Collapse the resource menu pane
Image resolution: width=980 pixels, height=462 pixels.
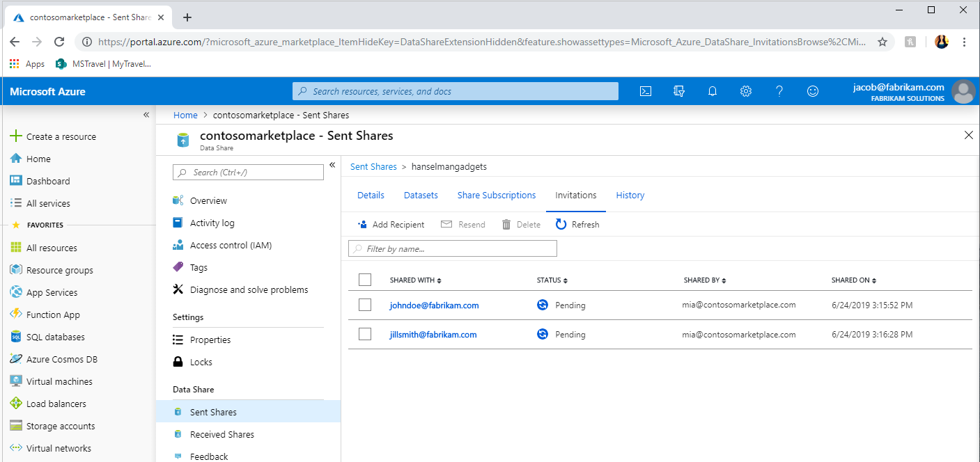[332, 165]
